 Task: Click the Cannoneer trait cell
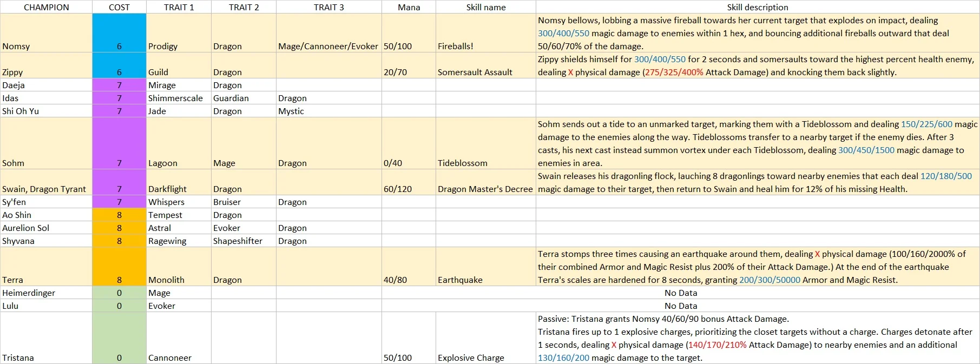[x=179, y=338]
